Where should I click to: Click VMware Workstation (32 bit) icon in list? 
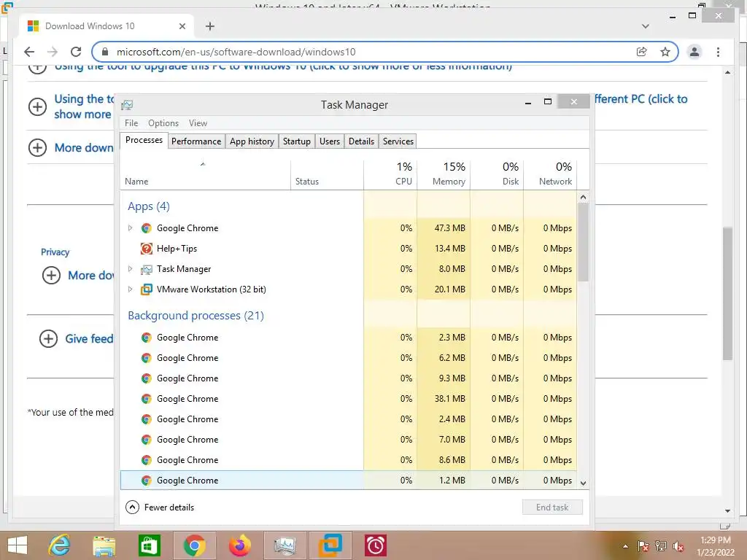[x=146, y=289]
